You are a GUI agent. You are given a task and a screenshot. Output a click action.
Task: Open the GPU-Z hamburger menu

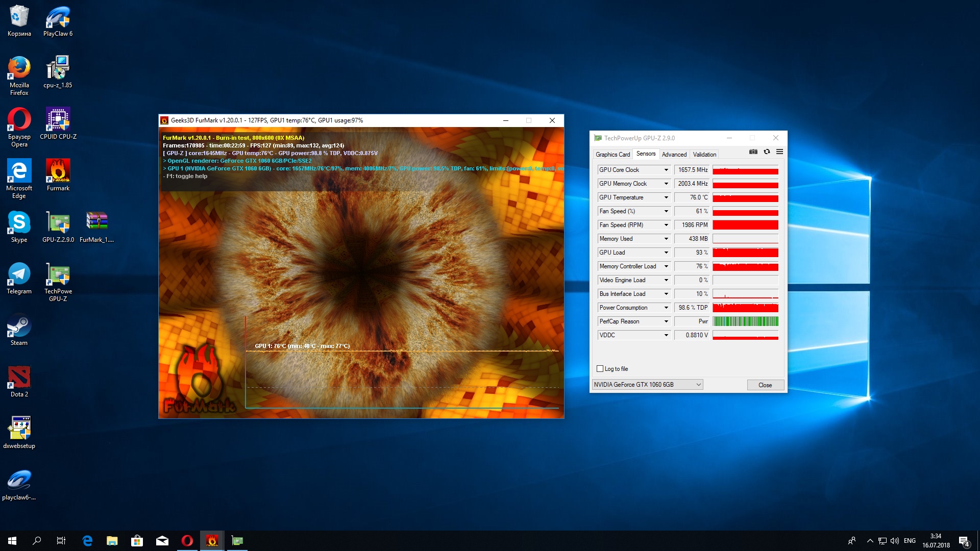(779, 152)
